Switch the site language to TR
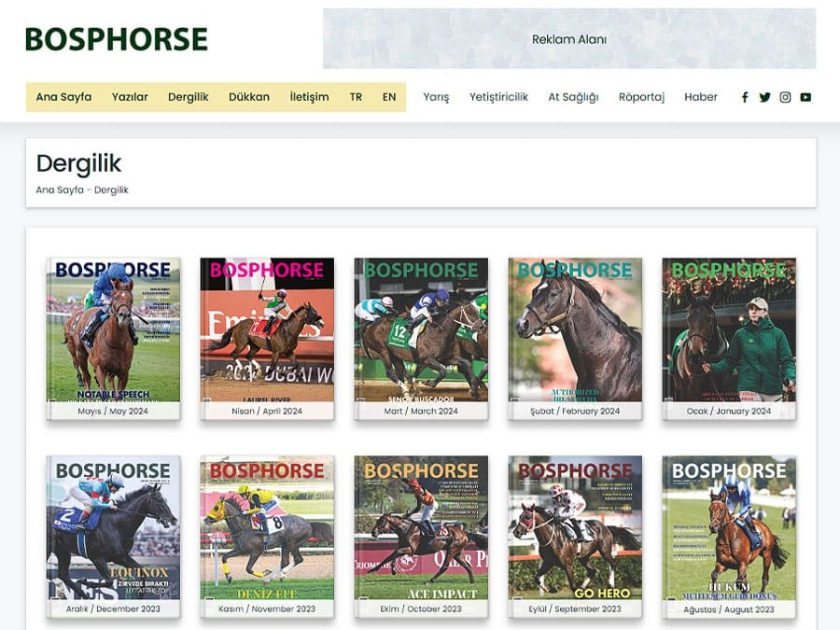Image resolution: width=840 pixels, height=630 pixels. (355, 96)
